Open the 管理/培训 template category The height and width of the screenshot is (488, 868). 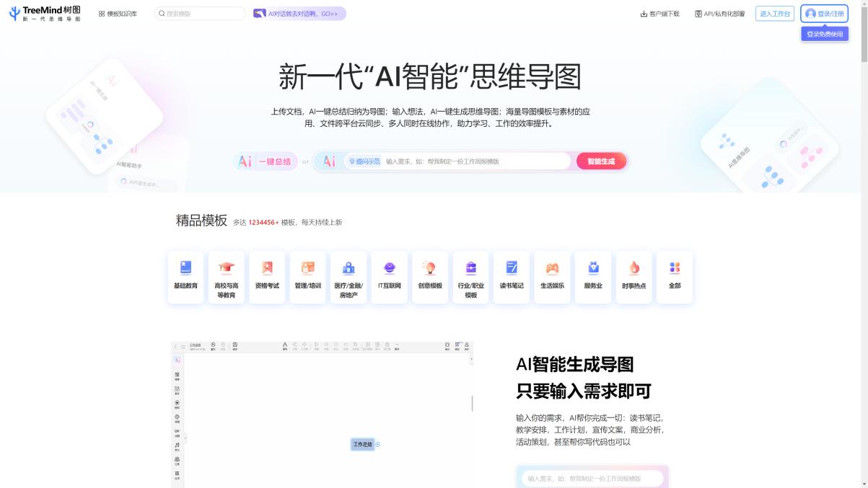308,277
